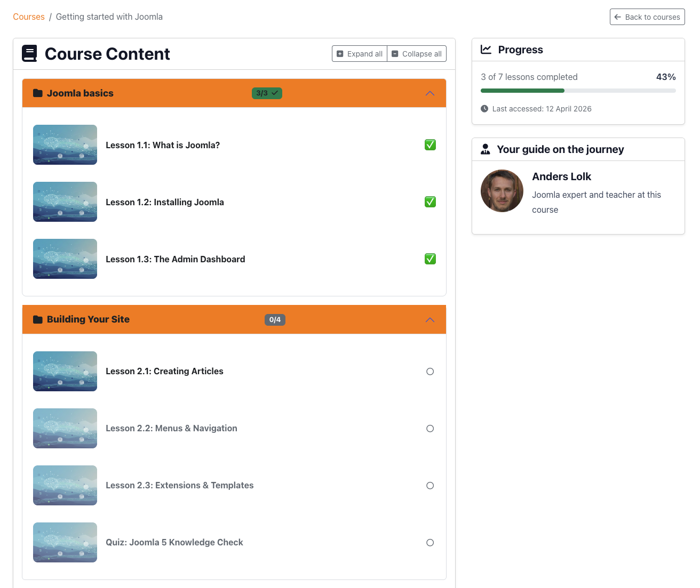Click Anders Lolk's profile photo
Viewport: 700px width, 588px height.
tap(502, 191)
